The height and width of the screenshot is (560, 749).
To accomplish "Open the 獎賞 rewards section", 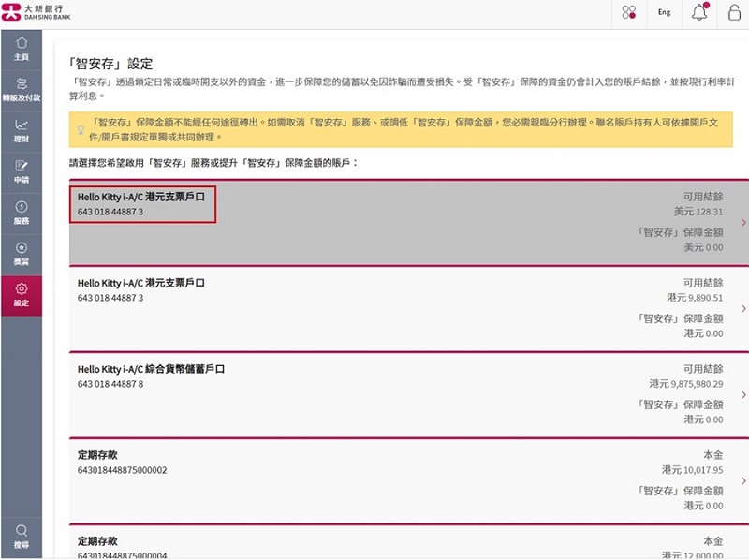I will (x=21, y=254).
